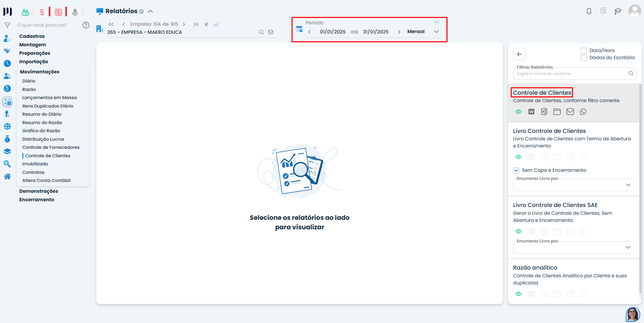Collapse the Relatórios header chevron
644x323 pixels.
(151, 11)
